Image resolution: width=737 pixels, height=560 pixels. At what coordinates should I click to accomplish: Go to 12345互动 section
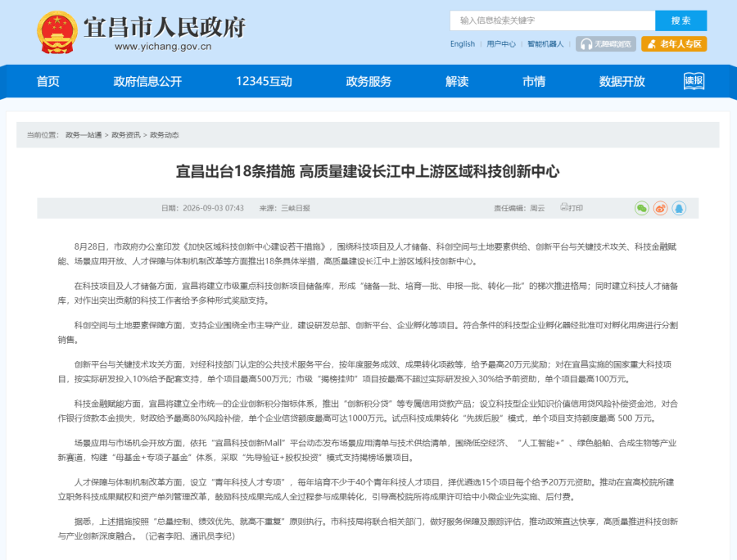264,81
